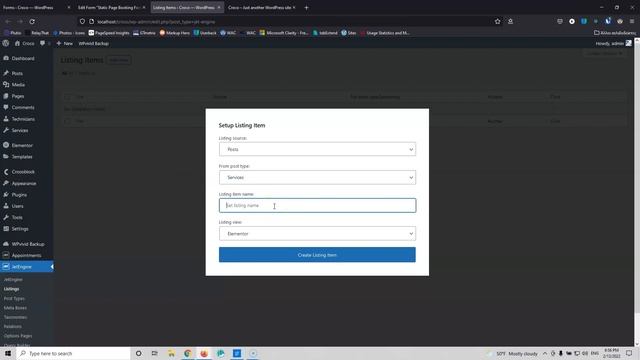Open the Relations submenu link
The width and height of the screenshot is (640, 360).
(x=13, y=327)
